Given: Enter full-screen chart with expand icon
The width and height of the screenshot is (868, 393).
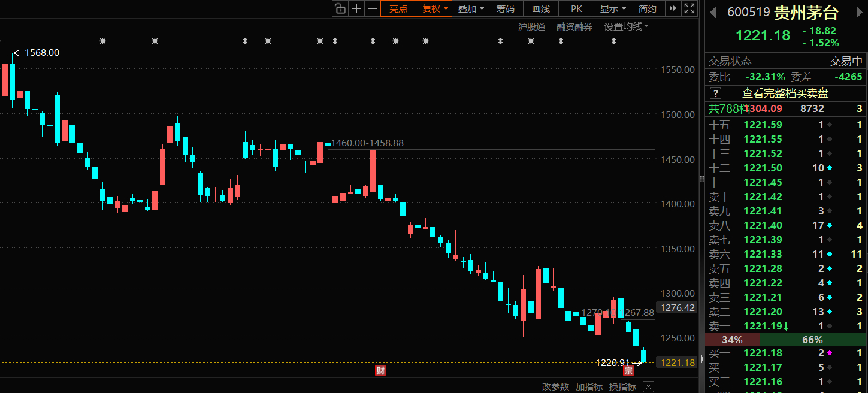Looking at the screenshot, I should (689, 8).
